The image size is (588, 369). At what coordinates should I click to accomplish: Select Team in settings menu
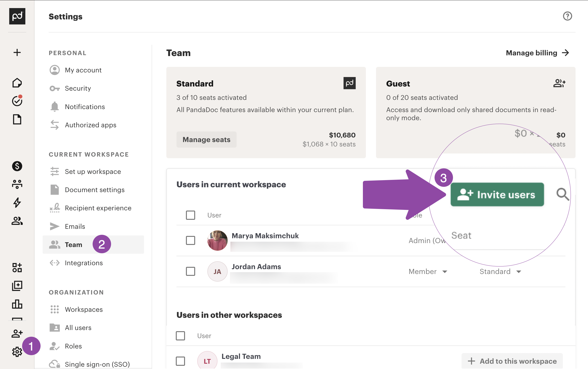click(x=93, y=244)
